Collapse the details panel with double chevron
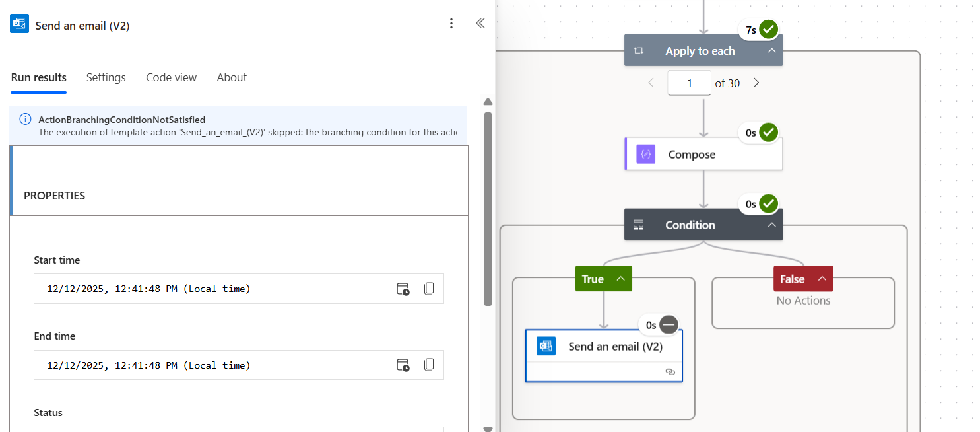The width and height of the screenshot is (980, 432). (x=480, y=24)
